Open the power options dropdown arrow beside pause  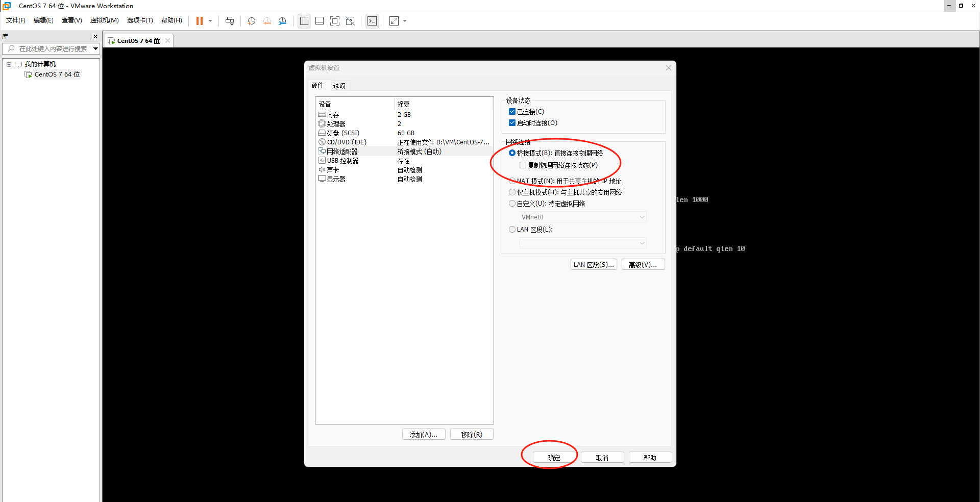[x=210, y=21]
